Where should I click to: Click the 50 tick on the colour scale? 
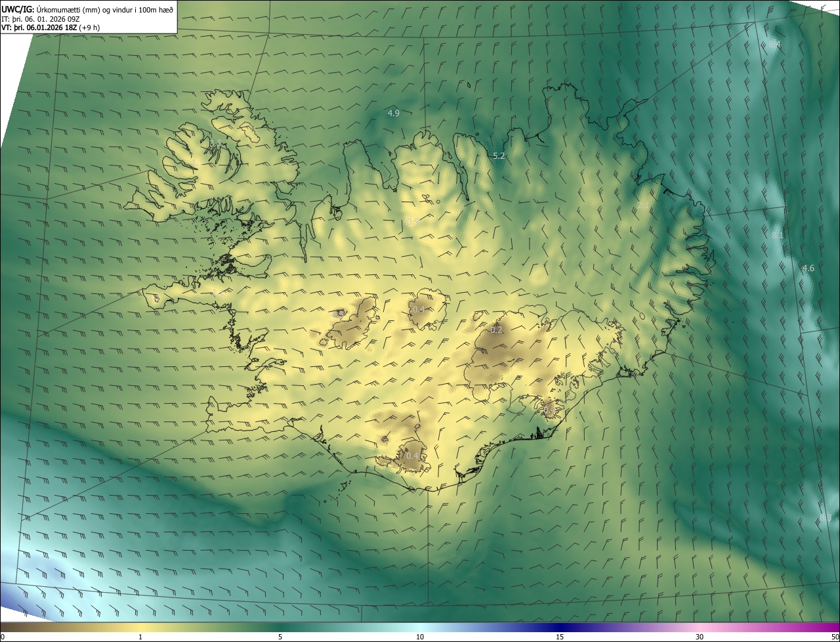(x=835, y=637)
